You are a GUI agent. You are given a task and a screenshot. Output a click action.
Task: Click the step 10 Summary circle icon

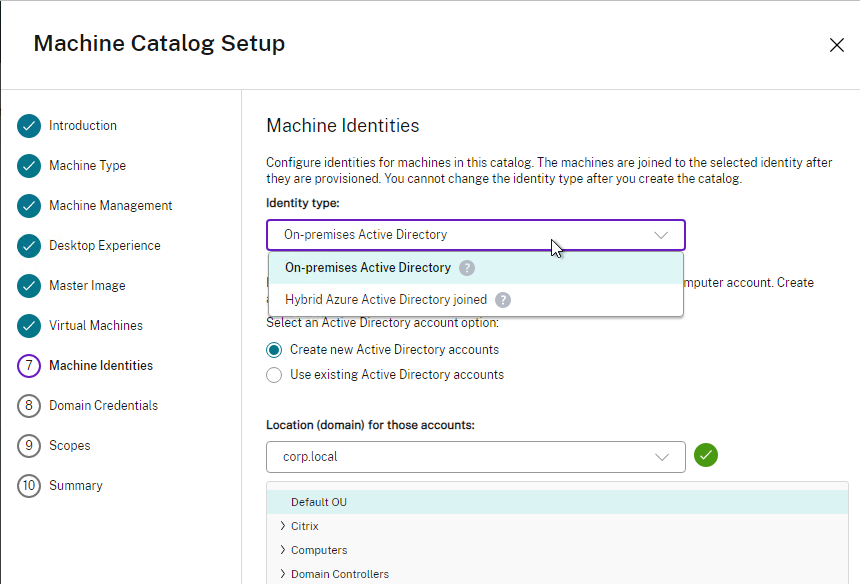click(x=29, y=486)
